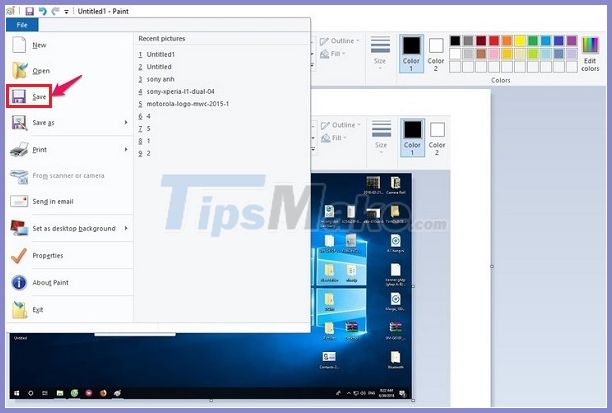
Task: Choose Save as from the File menu
Action: [64, 123]
